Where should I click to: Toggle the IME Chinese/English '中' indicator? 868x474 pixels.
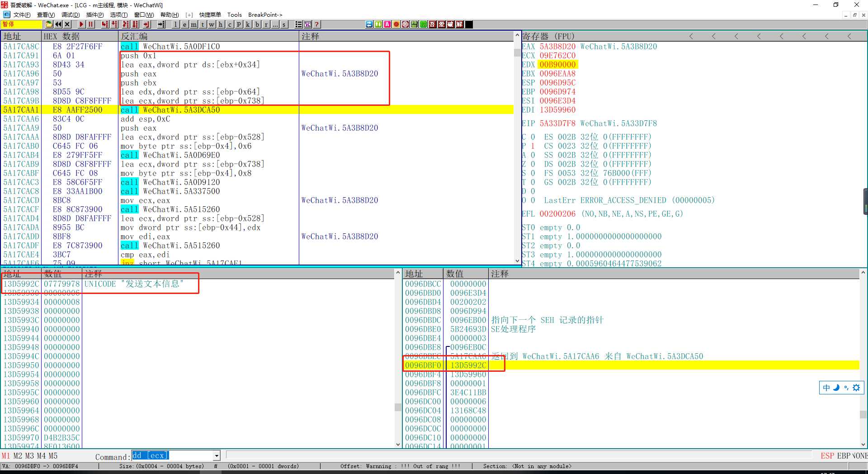point(826,388)
